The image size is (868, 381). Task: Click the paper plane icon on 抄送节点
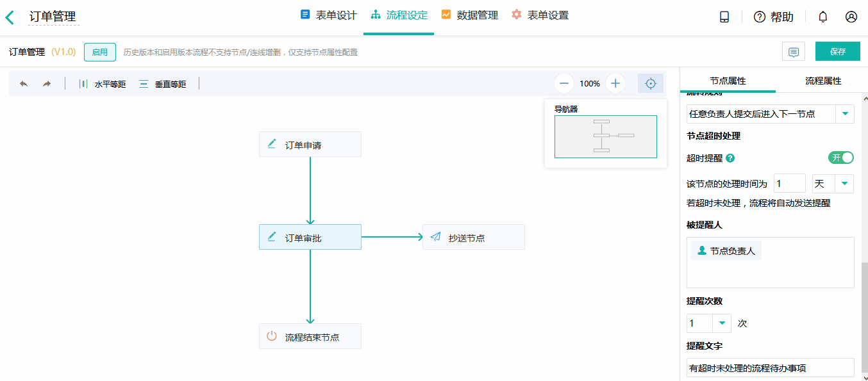point(435,237)
